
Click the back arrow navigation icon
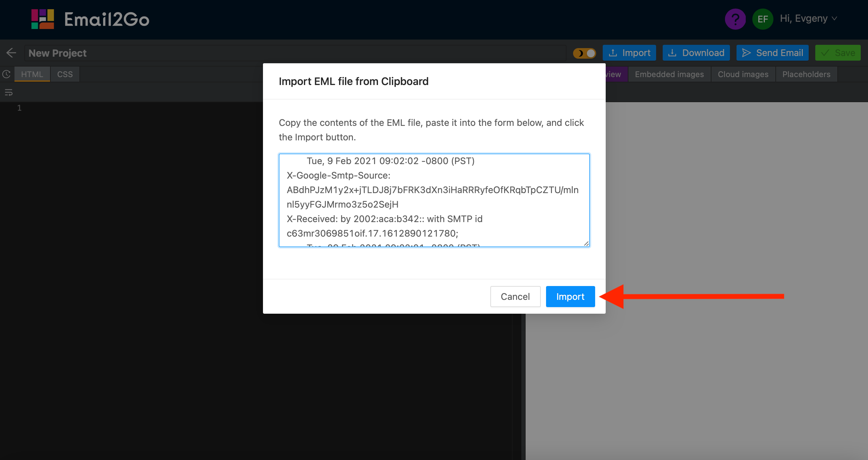pos(12,53)
